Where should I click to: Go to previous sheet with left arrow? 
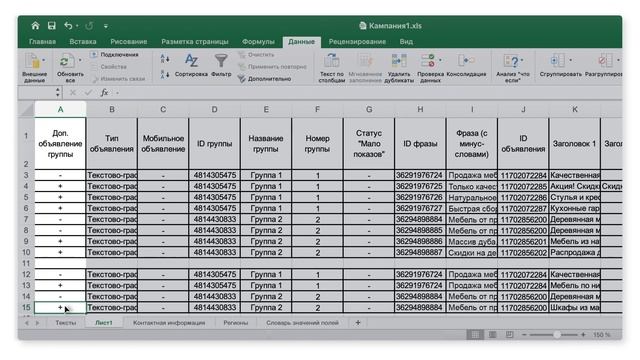pyautogui.click(x=27, y=323)
